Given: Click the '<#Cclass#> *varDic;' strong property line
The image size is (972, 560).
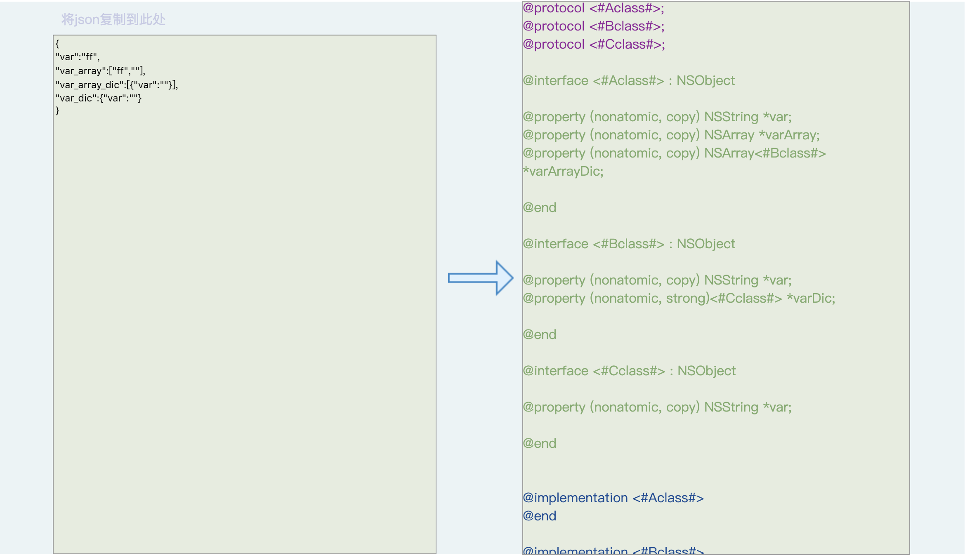Looking at the screenshot, I should click(x=679, y=299).
